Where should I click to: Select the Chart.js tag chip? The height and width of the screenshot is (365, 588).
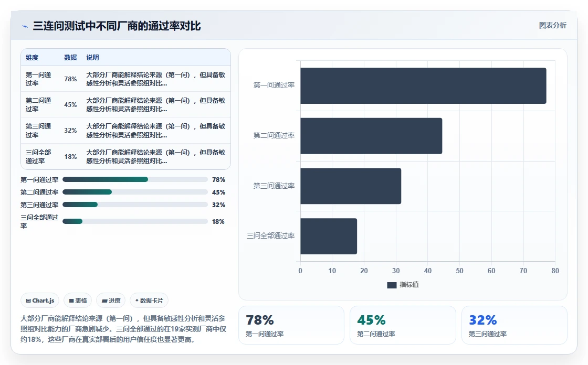[x=40, y=300]
